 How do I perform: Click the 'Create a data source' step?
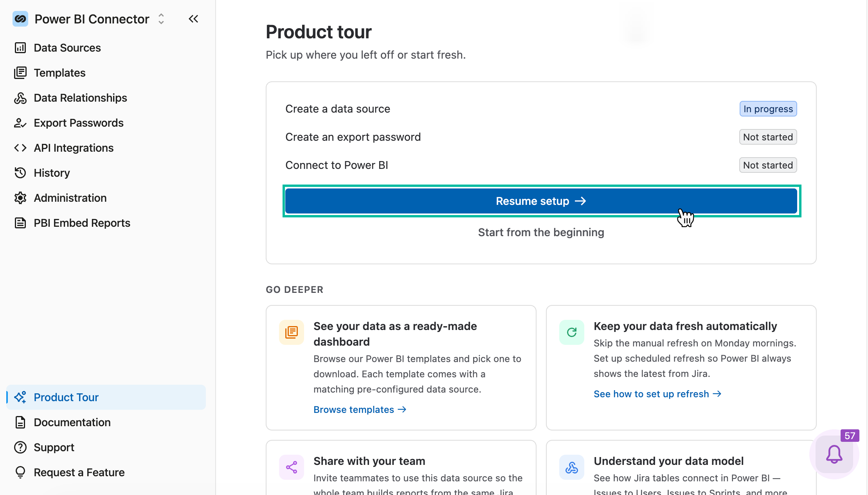(338, 109)
